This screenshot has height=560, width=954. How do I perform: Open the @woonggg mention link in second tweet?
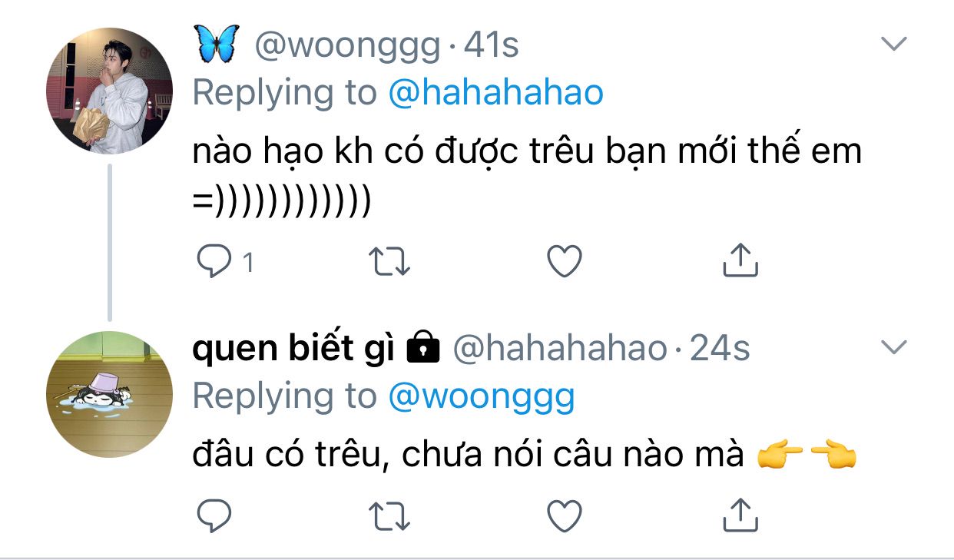click(x=482, y=396)
